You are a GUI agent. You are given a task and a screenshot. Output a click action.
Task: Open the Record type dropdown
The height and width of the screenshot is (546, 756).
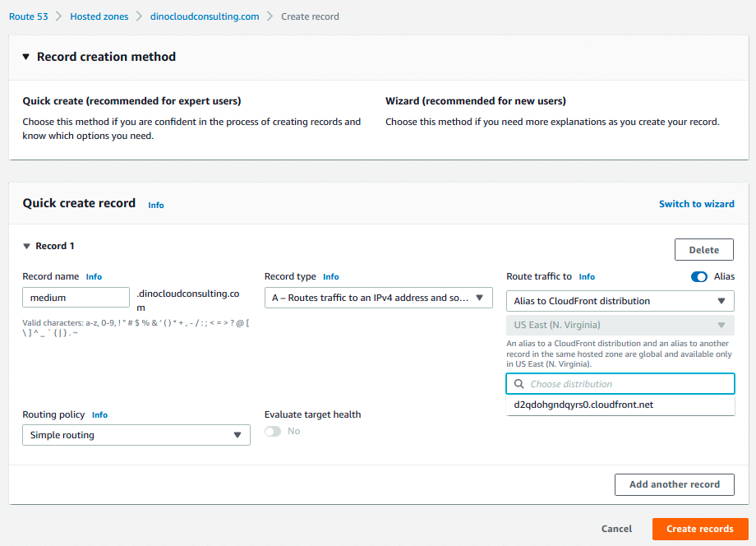click(378, 298)
